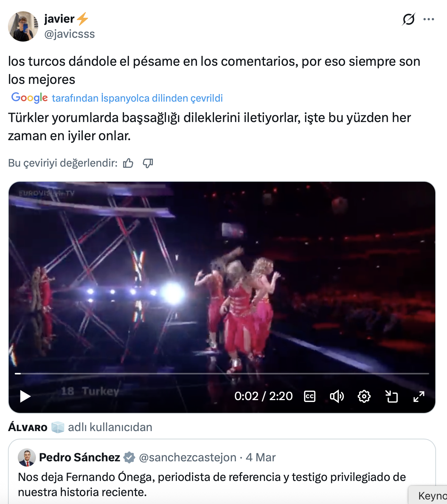Click the @sanchezcastejon handle
This screenshot has width=447, height=504.
(x=188, y=458)
